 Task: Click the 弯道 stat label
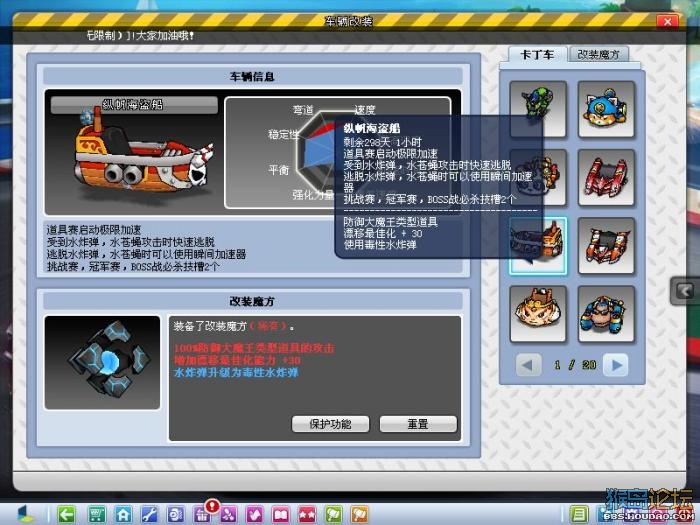304,110
